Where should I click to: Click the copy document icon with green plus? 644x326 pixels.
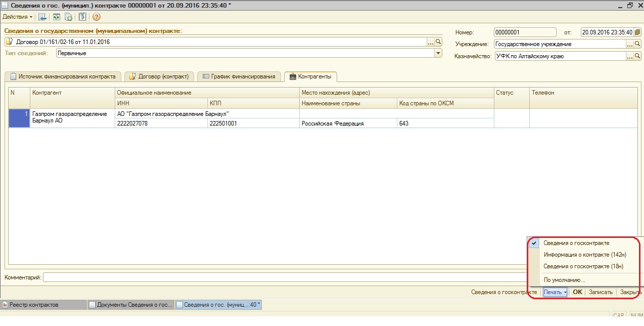point(68,17)
